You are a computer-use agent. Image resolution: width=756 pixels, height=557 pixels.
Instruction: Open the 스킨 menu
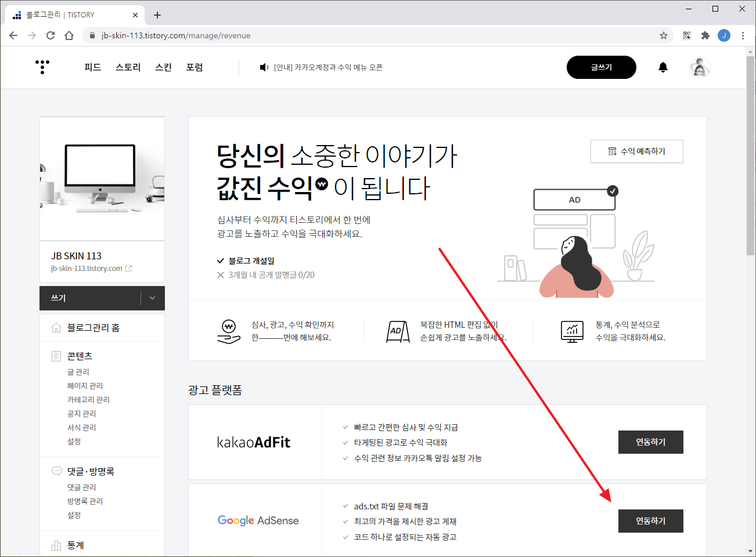[164, 67]
